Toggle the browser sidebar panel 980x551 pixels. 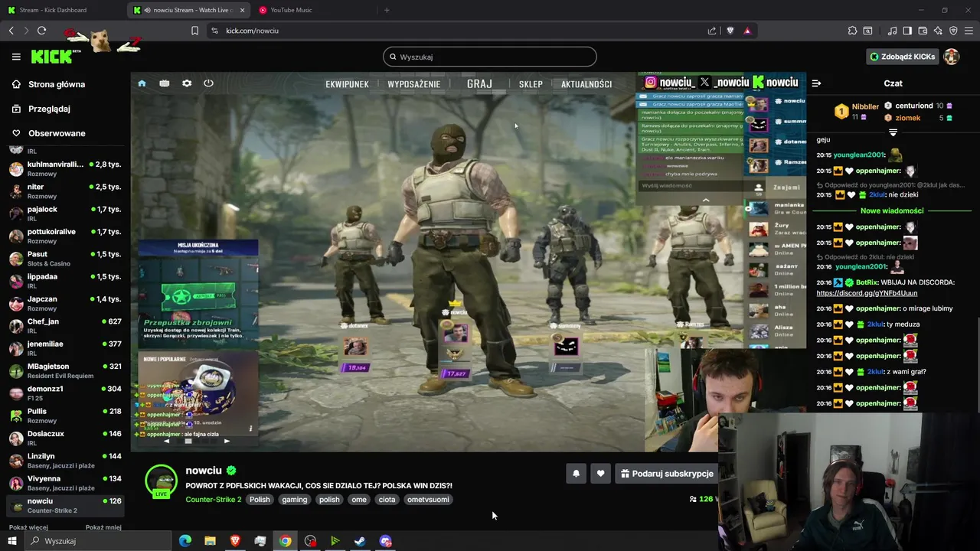907,31
